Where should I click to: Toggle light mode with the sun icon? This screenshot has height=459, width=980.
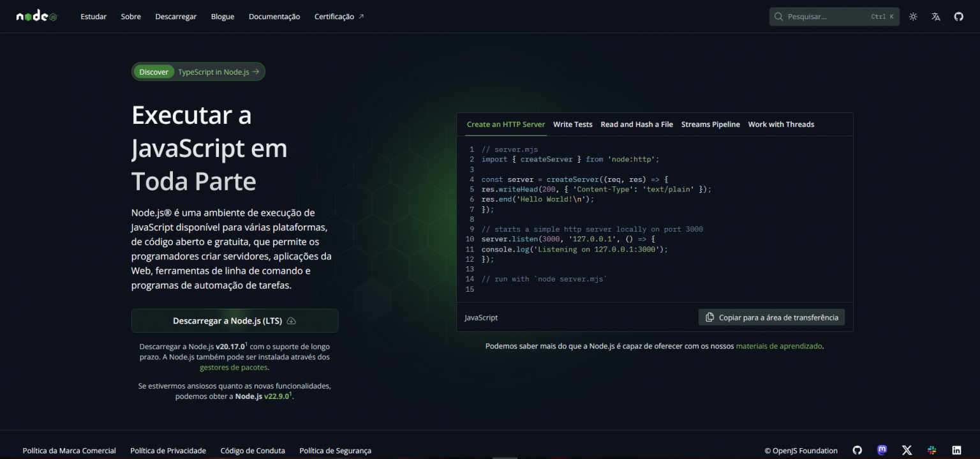coord(912,16)
